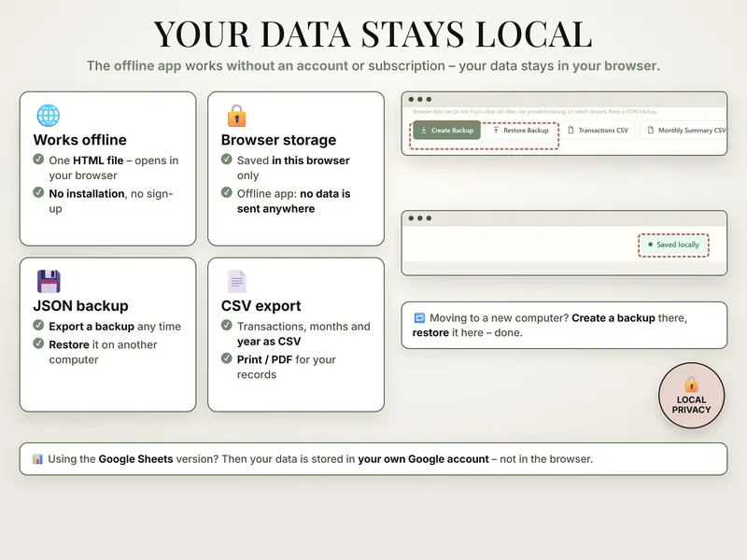Click checkmark next to No installation
This screenshot has width=747, height=560.
[x=38, y=192]
